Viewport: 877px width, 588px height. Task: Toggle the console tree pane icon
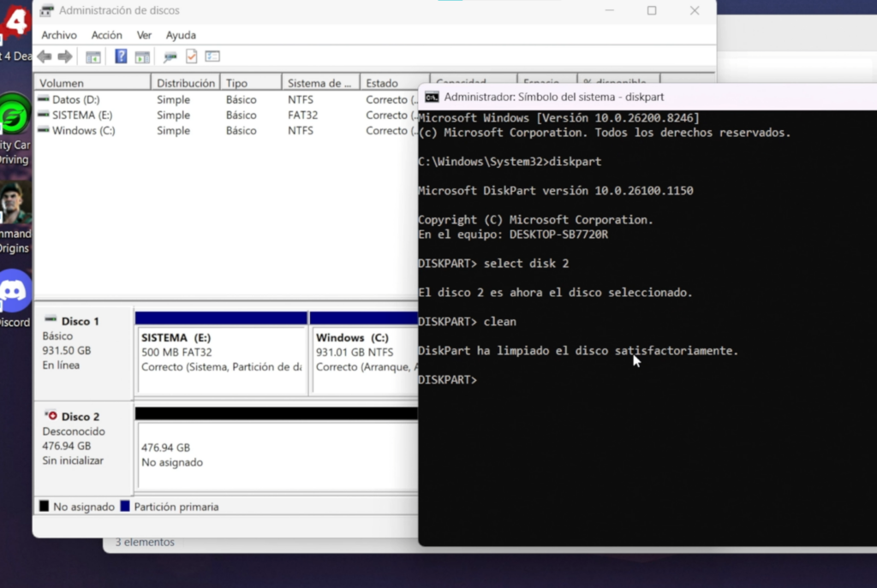click(92, 56)
